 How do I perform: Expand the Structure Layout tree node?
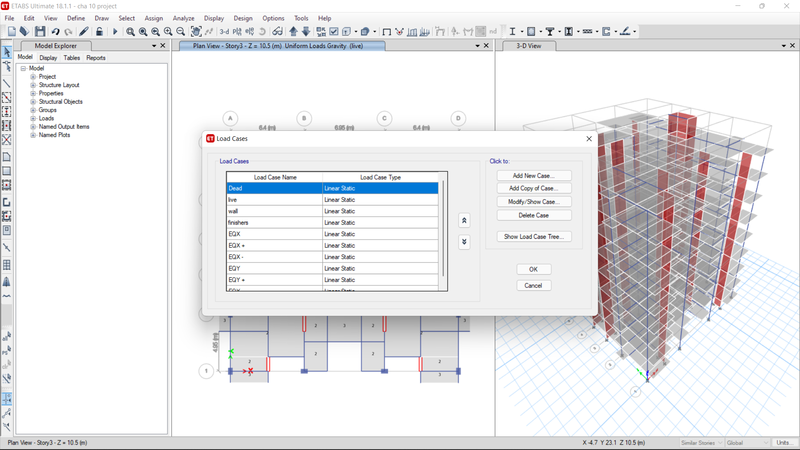coord(33,85)
